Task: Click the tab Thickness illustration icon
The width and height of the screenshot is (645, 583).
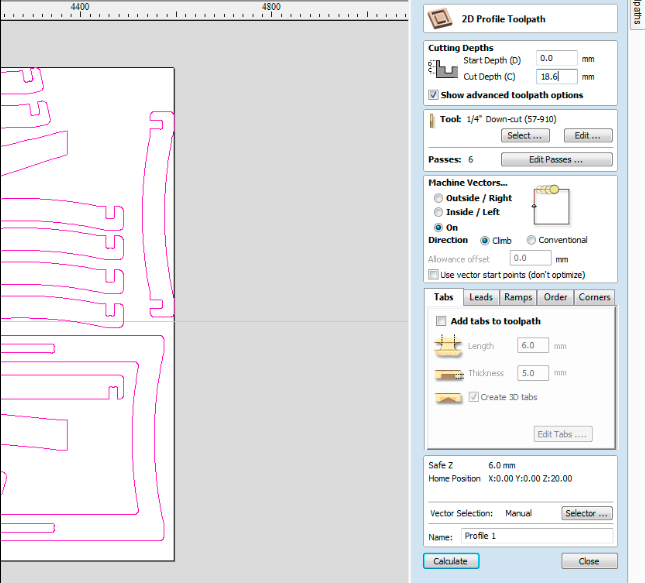Action: [449, 375]
